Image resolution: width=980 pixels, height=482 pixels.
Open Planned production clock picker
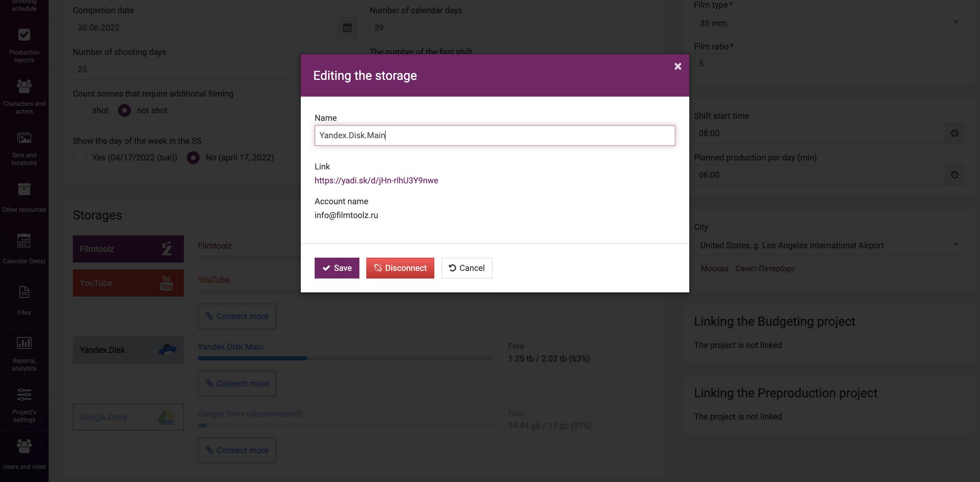point(955,175)
